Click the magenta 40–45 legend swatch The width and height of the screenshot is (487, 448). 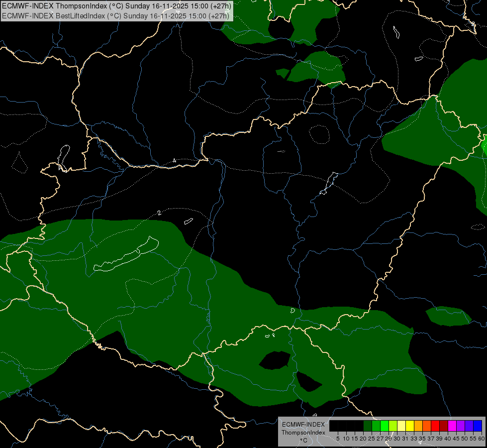coord(452,426)
